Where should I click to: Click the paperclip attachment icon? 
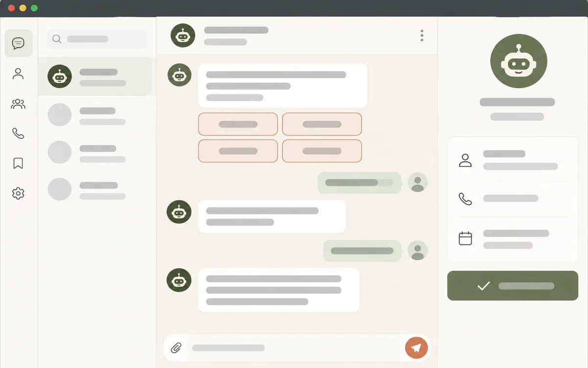(176, 348)
